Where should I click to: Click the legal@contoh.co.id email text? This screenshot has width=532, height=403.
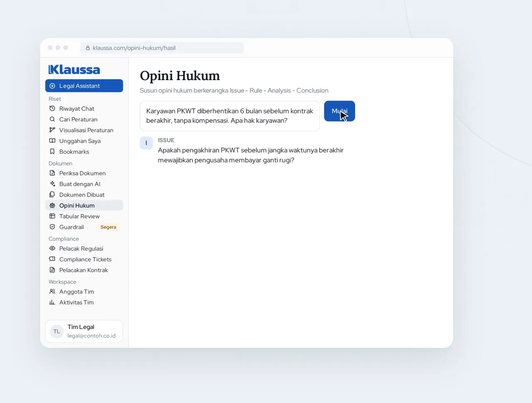pyautogui.click(x=91, y=336)
